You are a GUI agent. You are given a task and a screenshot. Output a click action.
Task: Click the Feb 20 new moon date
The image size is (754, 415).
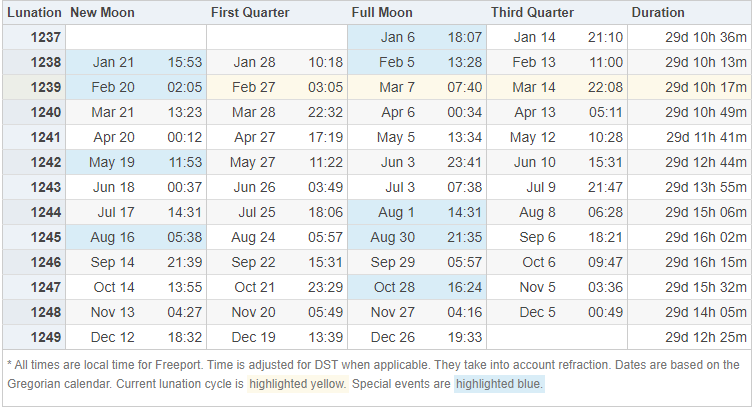[x=113, y=87]
